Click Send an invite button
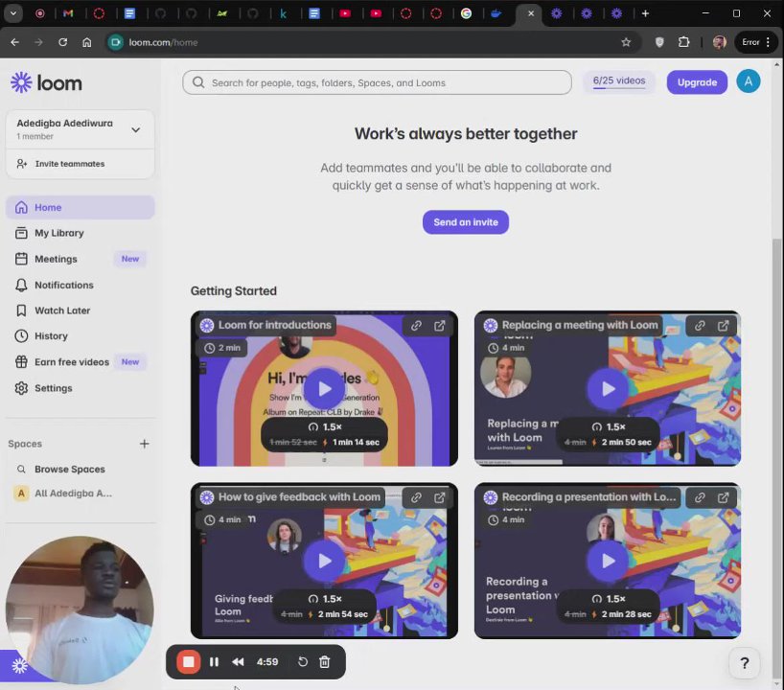 coord(466,222)
